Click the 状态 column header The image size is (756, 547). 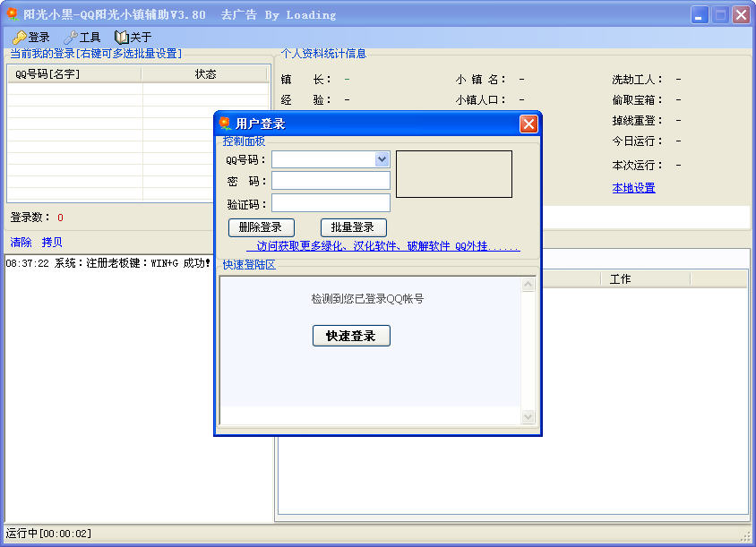click(204, 73)
